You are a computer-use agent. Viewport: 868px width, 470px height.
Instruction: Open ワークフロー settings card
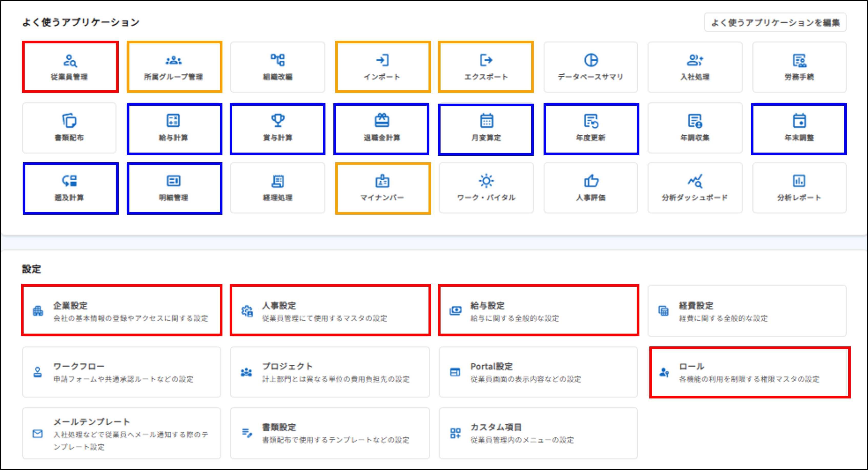point(121,372)
